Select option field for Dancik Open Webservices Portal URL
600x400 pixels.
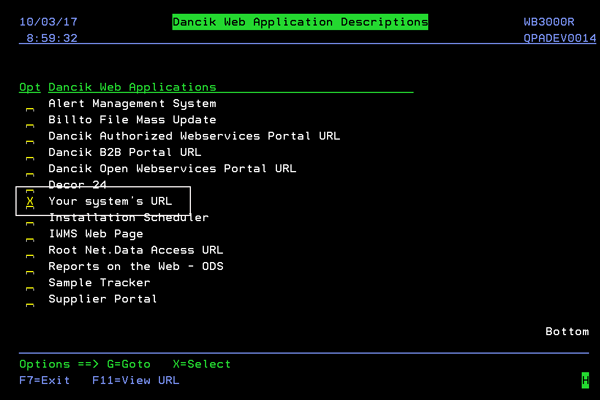(30, 169)
